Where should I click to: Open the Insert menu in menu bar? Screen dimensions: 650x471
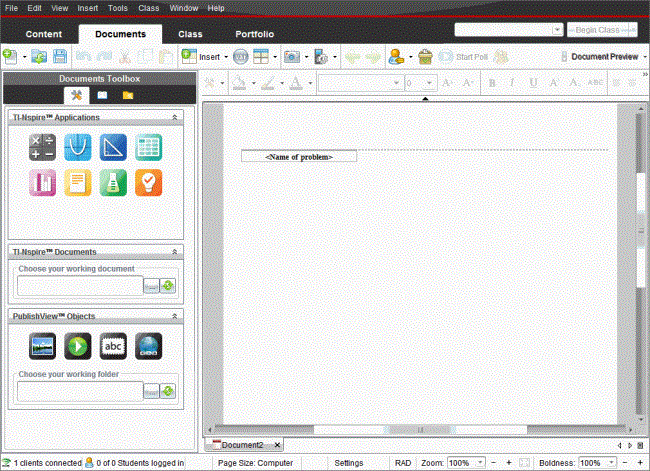[x=87, y=8]
